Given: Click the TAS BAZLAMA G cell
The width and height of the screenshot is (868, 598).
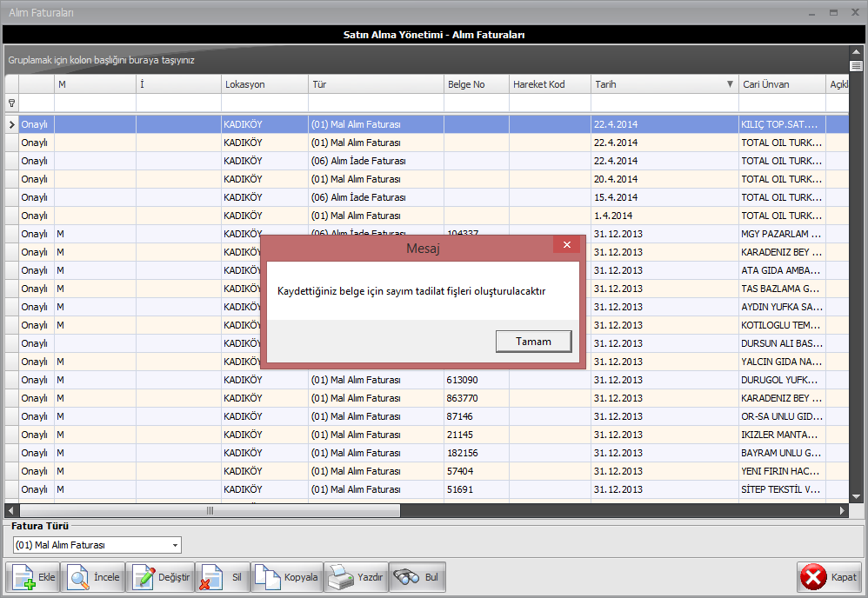Looking at the screenshot, I should (782, 289).
